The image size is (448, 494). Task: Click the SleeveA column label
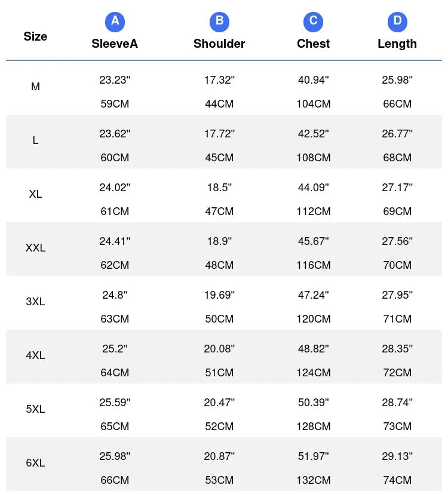tap(115, 44)
